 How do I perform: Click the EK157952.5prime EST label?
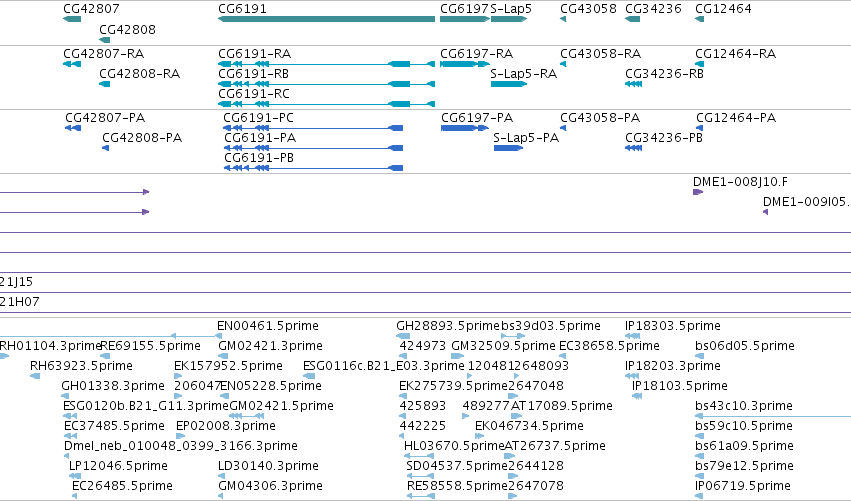click(x=228, y=366)
